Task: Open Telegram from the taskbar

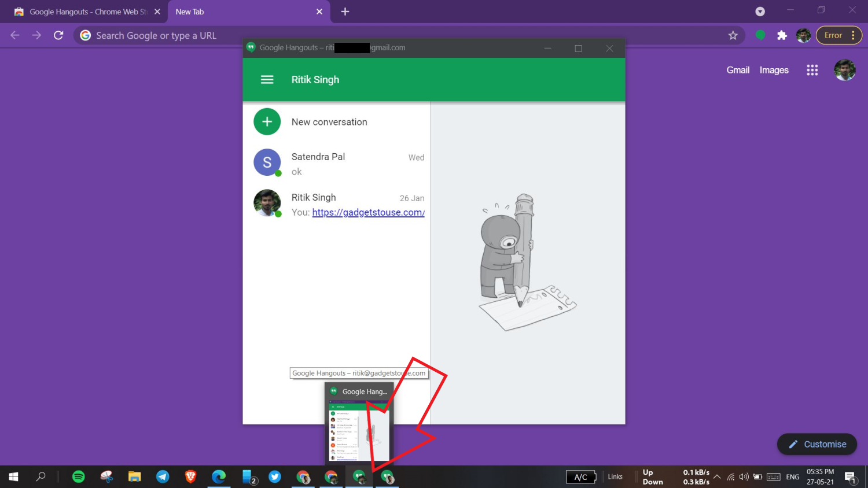Action: [x=163, y=476]
